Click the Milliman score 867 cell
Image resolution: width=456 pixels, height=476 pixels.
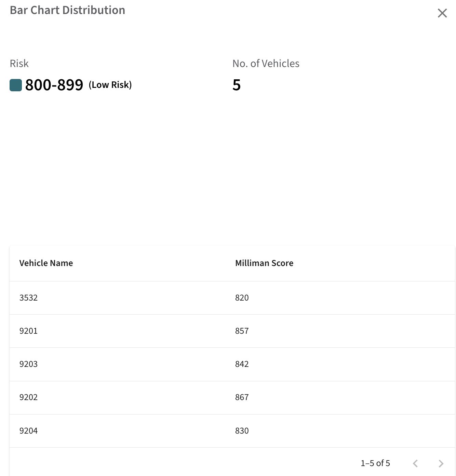tap(242, 397)
